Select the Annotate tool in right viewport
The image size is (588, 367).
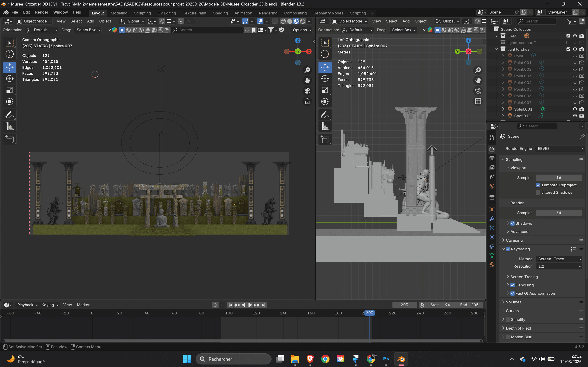point(325,115)
